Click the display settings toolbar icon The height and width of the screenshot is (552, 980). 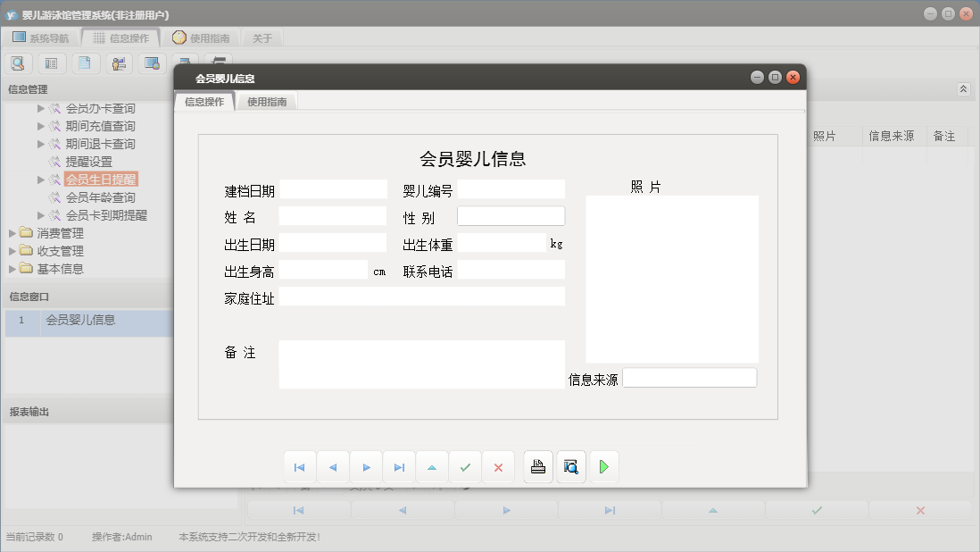click(x=151, y=63)
